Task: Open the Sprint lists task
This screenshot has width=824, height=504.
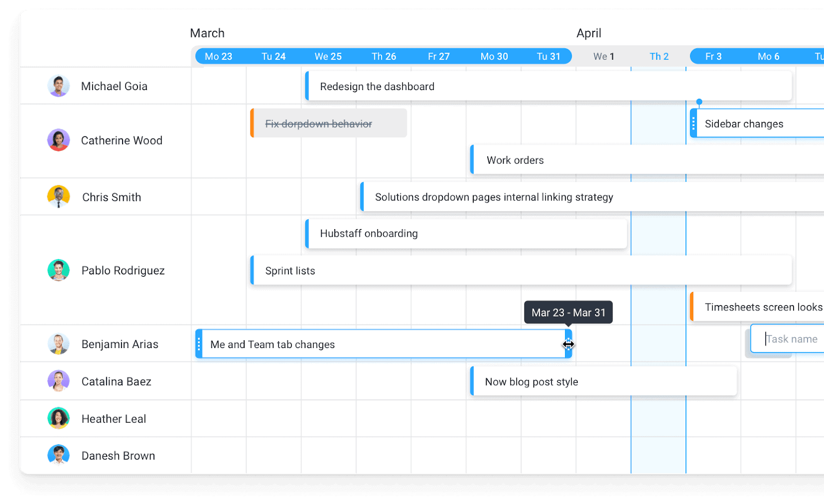Action: tap(521, 270)
